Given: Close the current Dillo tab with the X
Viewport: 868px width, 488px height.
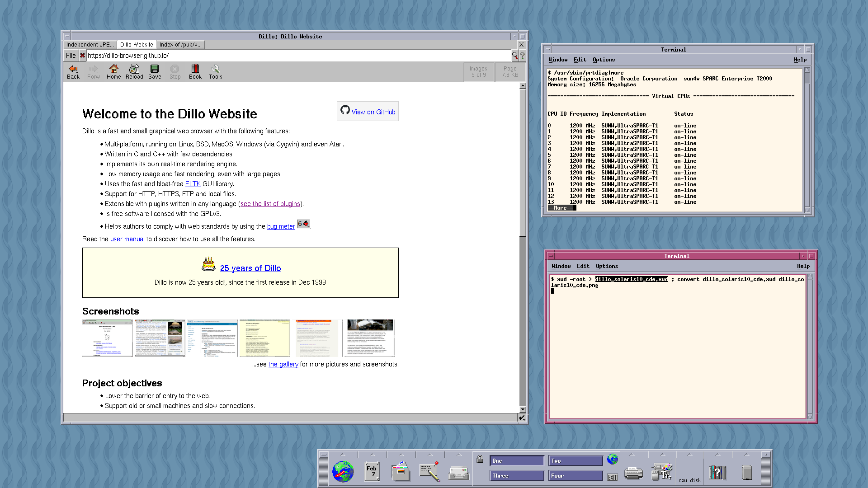Looking at the screenshot, I should pyautogui.click(x=521, y=44).
